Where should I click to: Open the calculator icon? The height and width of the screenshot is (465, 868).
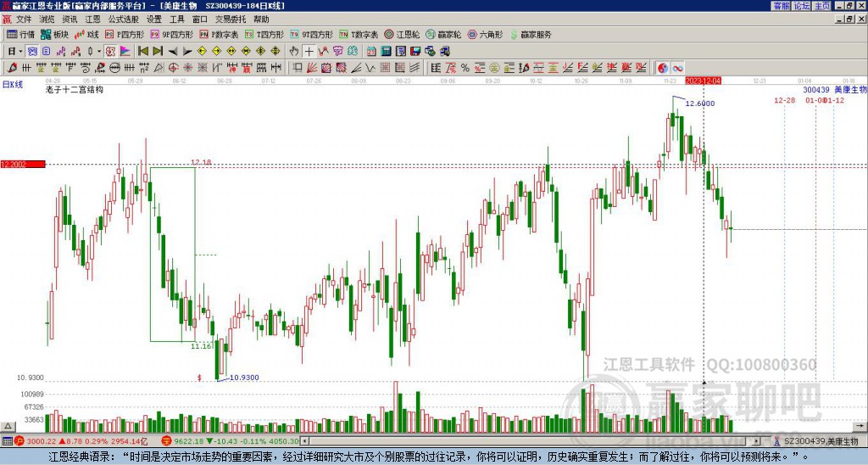click(x=386, y=52)
